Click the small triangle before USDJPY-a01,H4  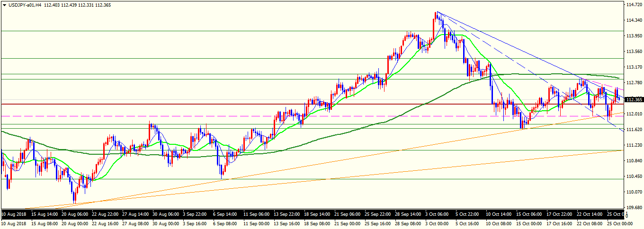click(x=4, y=5)
